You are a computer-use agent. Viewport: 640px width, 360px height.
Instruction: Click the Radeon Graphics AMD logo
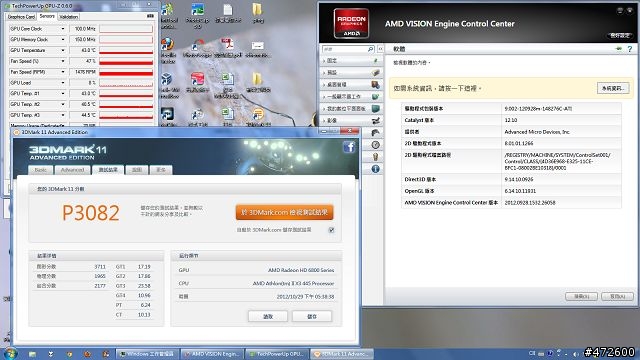(351, 23)
